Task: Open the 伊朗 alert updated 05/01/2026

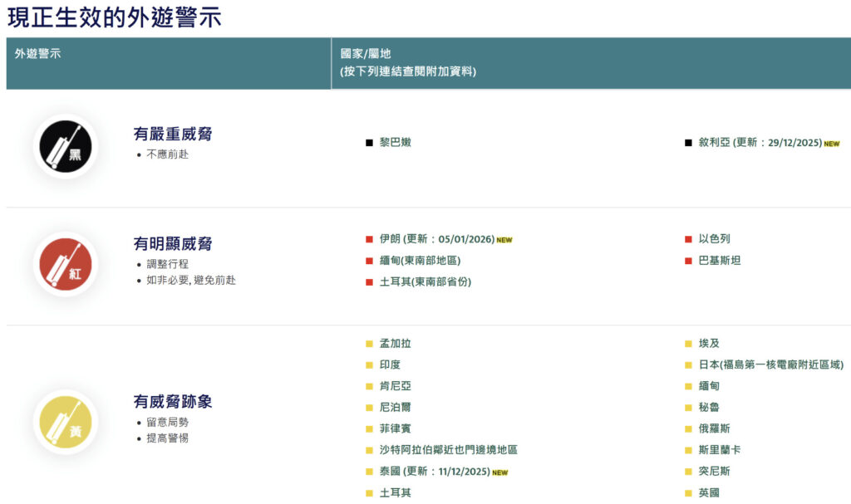Action: (x=436, y=239)
